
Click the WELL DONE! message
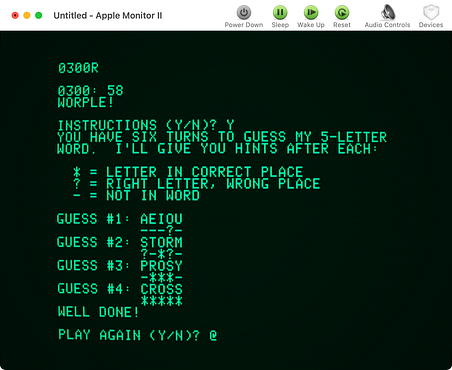tap(98, 312)
